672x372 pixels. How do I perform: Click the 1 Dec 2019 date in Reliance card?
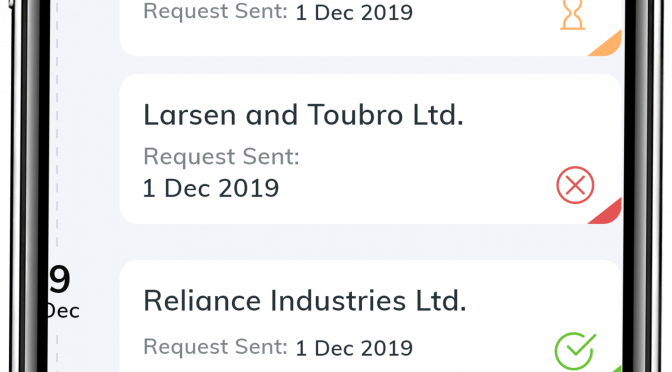(x=354, y=348)
